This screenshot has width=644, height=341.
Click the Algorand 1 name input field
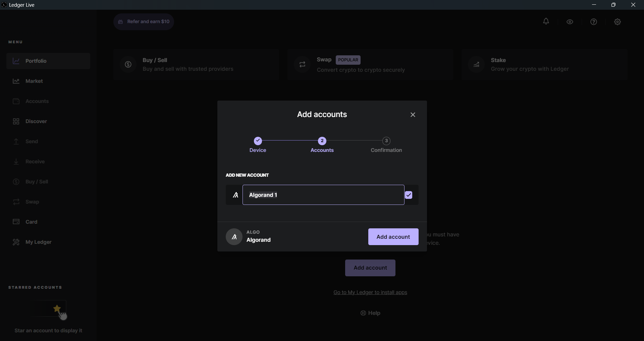coord(324,195)
